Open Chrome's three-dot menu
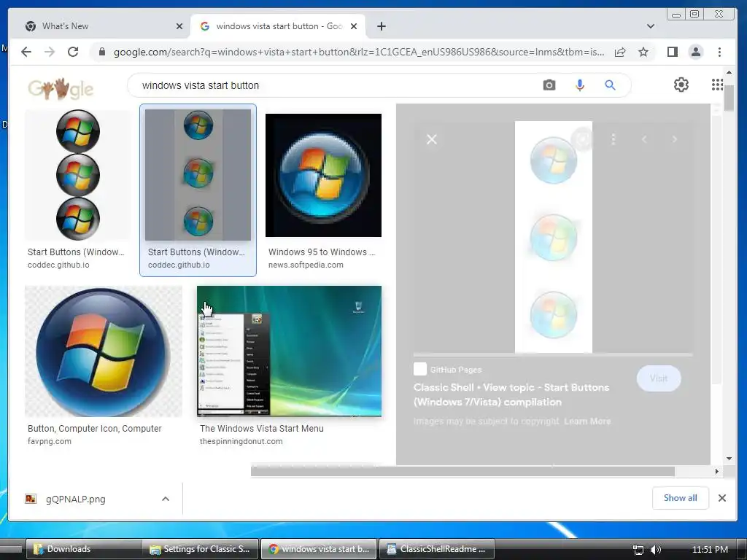 point(719,52)
